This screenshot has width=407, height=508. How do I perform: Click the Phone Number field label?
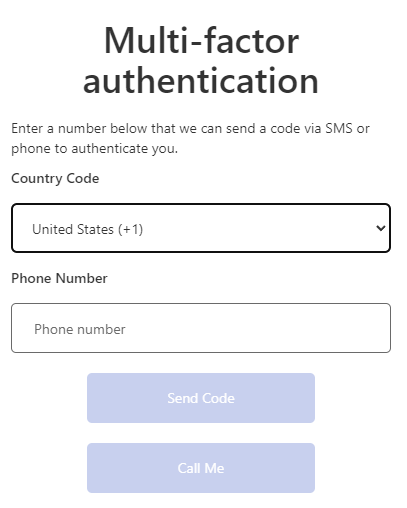point(59,278)
